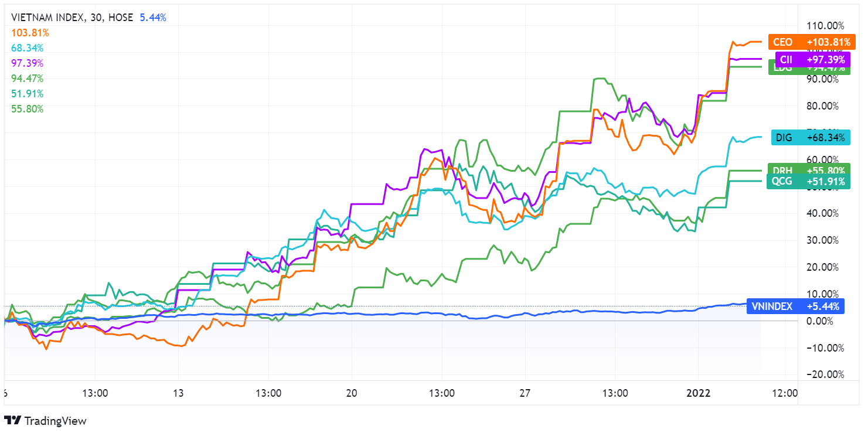The image size is (868, 436).
Task: Click the blue 5.44% index value
Action: pos(153,18)
